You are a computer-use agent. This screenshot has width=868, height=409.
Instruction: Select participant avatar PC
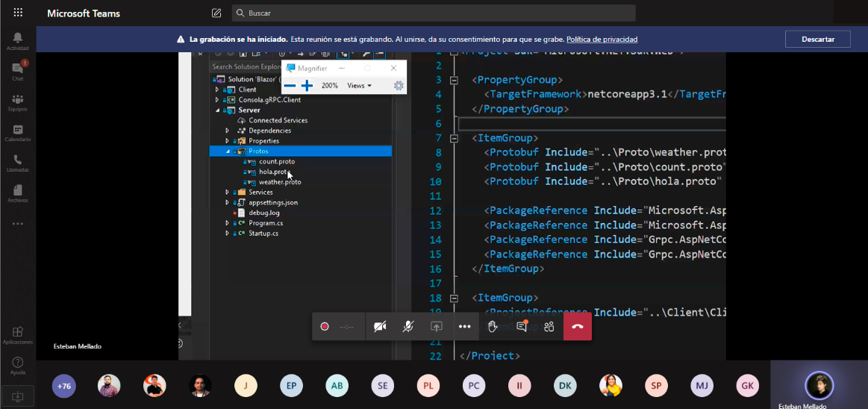[x=473, y=386]
